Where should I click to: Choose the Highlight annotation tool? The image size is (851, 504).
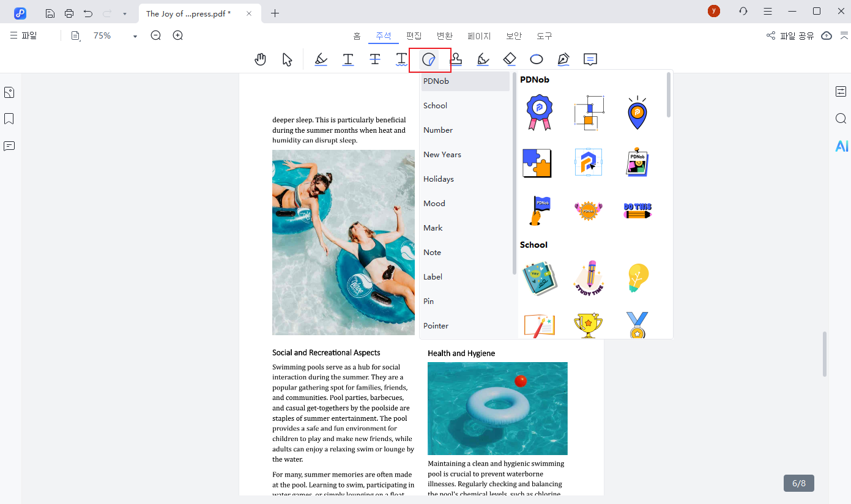(321, 59)
